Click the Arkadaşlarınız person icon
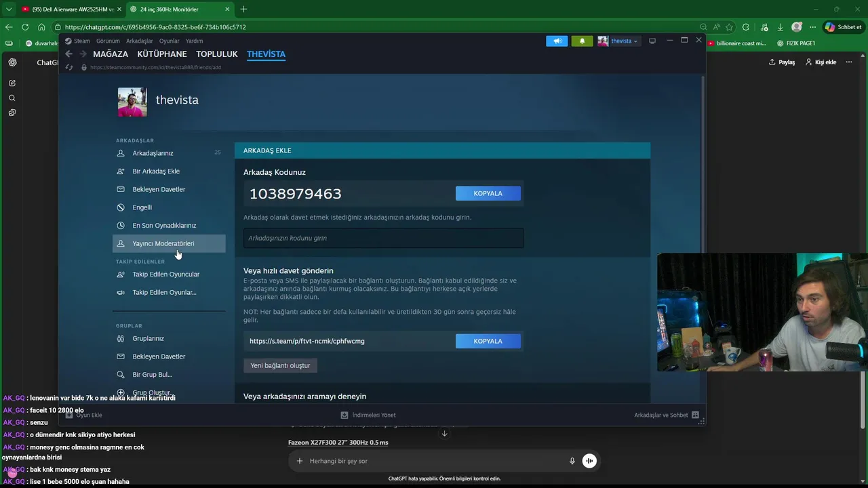Image resolution: width=868 pixels, height=488 pixels. (121, 153)
